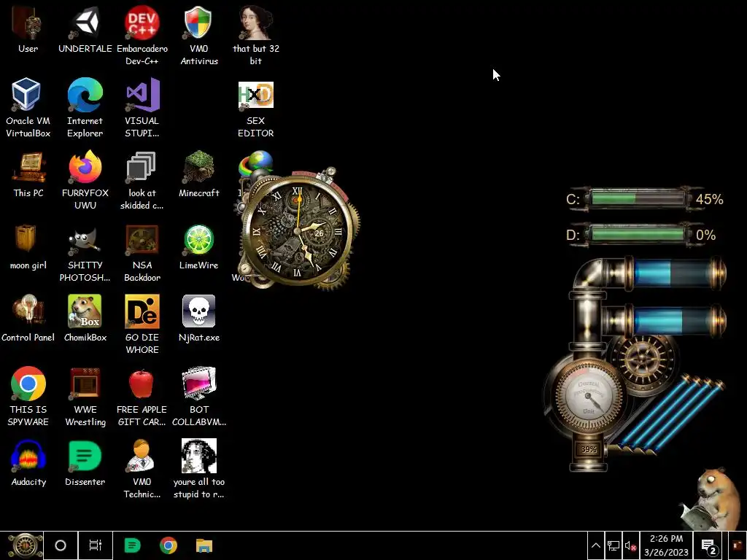Viewport: 747px width, 560px height.
Task: Launch Chrome from the taskbar
Action: 169,545
